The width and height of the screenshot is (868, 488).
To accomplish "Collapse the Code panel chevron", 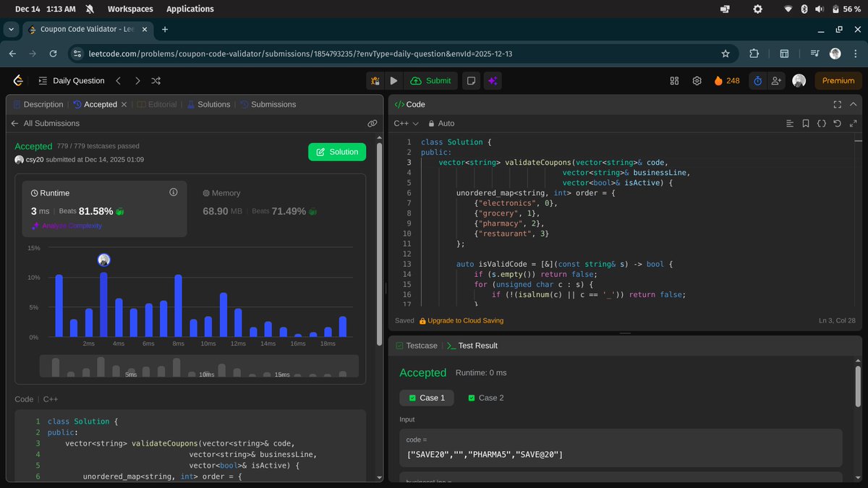I will pos(854,104).
